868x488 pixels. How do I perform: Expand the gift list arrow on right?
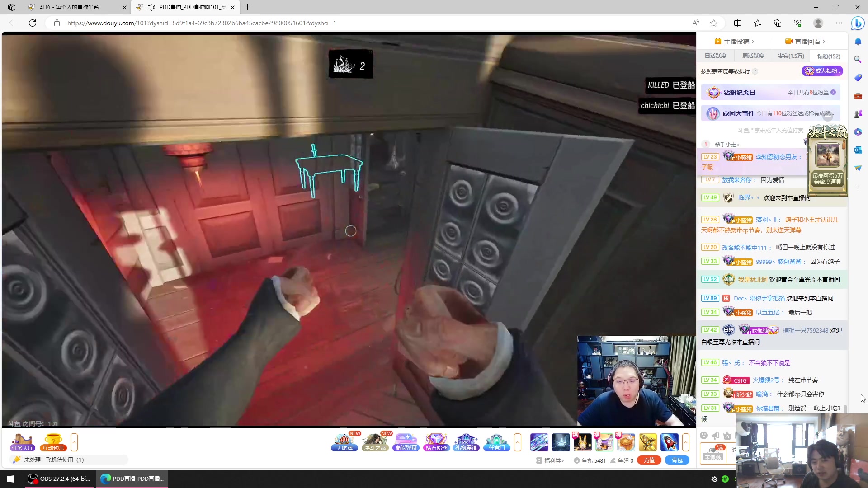(686, 442)
